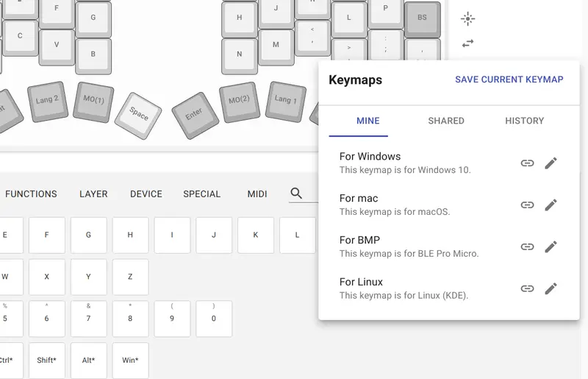The image size is (588, 379).
Task: Edit the For mac keymap entry
Action: pos(551,205)
